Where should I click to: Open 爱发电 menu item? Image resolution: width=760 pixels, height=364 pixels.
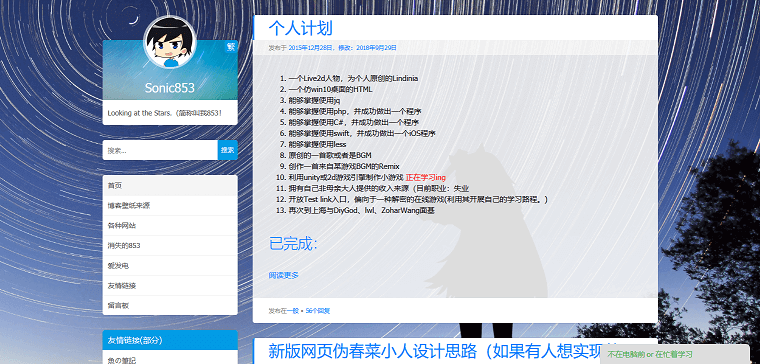pos(170,266)
